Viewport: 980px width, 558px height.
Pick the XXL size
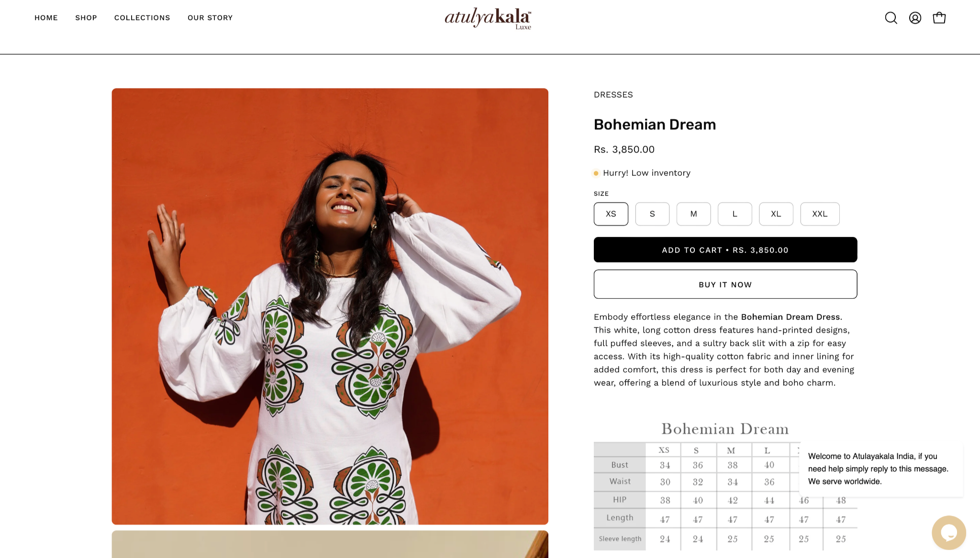point(820,214)
